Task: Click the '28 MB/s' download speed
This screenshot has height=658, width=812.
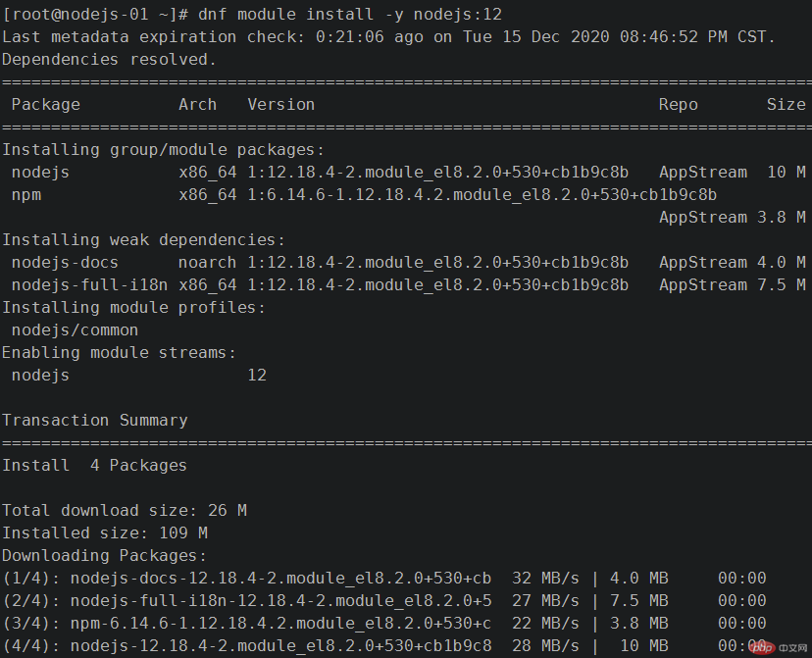Action: pyautogui.click(x=545, y=646)
